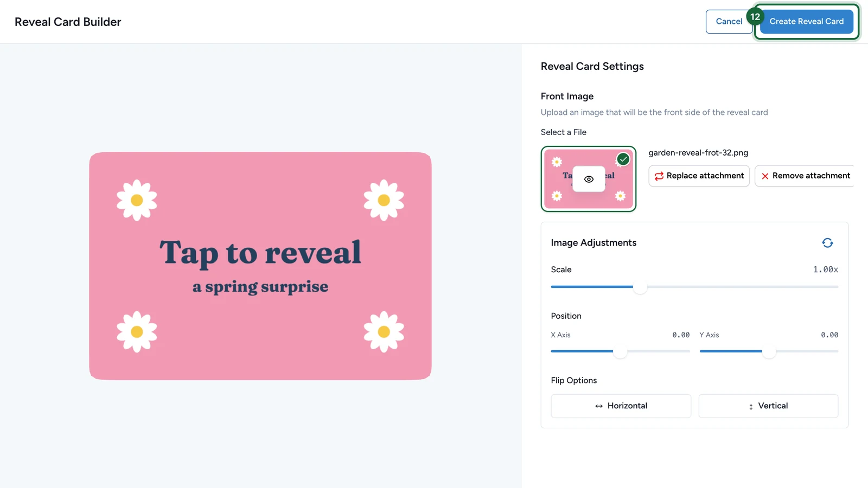Click the X Axis position slider handle
The width and height of the screenshot is (868, 488).
pyautogui.click(x=620, y=351)
